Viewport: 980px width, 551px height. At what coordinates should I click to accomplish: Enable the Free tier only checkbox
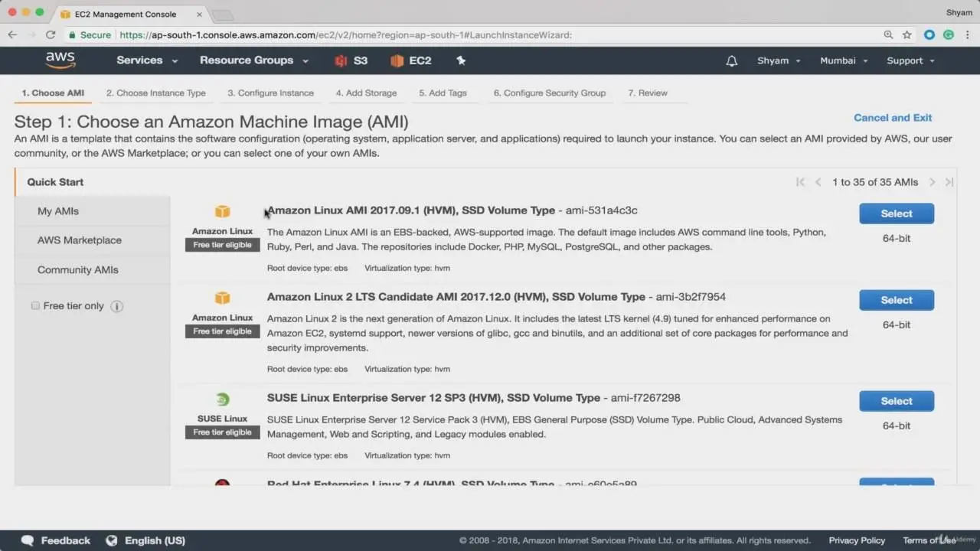[35, 306]
